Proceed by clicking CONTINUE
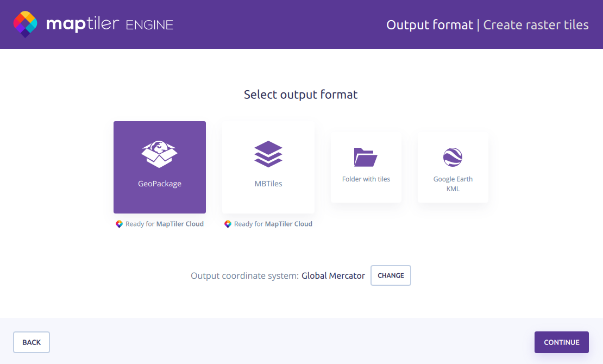The height and width of the screenshot is (364, 603). click(x=561, y=342)
